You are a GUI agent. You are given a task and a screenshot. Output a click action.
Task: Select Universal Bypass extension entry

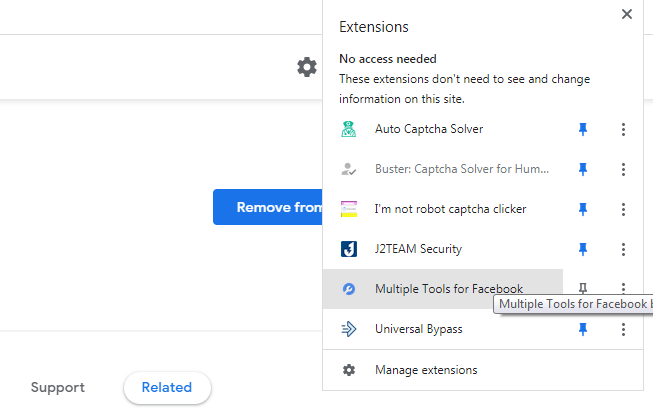[x=443, y=329]
